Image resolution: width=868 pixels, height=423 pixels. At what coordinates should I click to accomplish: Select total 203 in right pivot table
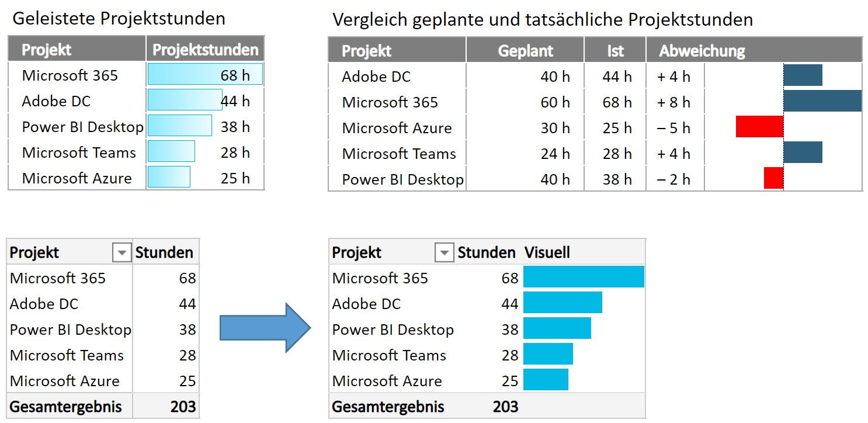[505, 407]
